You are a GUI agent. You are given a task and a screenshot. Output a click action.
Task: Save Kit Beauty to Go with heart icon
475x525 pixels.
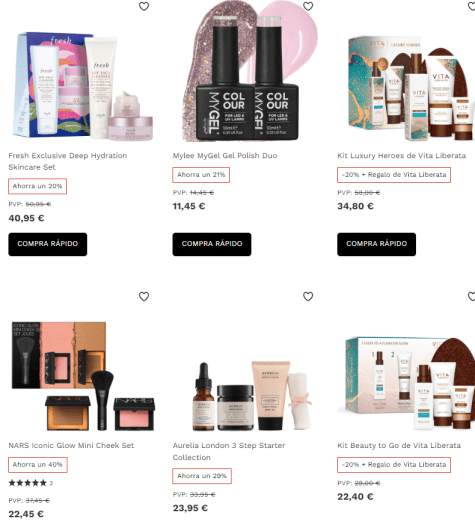[471, 296]
